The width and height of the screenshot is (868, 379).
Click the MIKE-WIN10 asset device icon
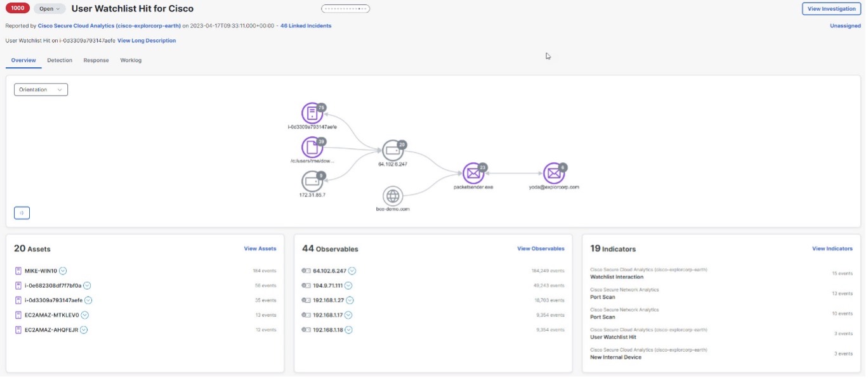coord(18,271)
